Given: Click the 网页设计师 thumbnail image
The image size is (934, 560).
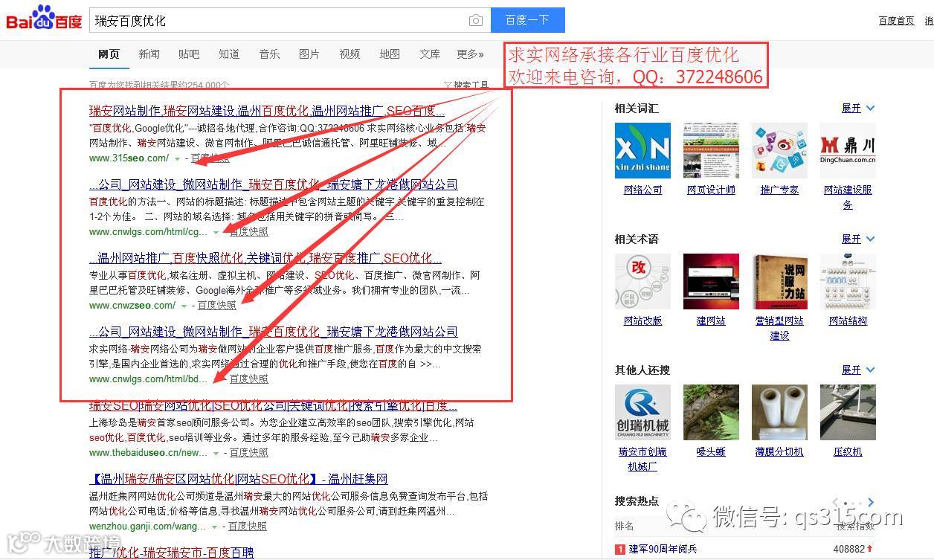Looking at the screenshot, I should click(x=711, y=151).
